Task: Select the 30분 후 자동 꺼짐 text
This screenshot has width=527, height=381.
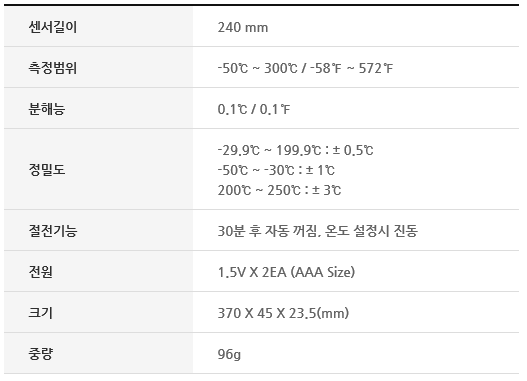Action: [267, 231]
